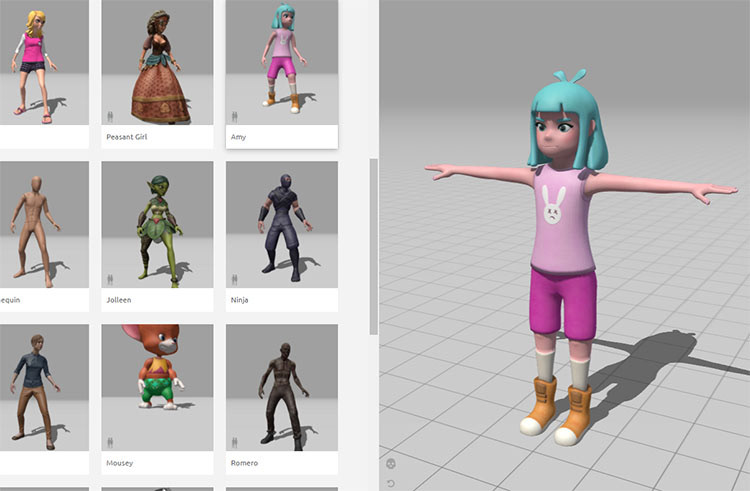The height and width of the screenshot is (491, 750).
Task: Pick the bare mannequin figure thumbnail
Action: [44, 225]
